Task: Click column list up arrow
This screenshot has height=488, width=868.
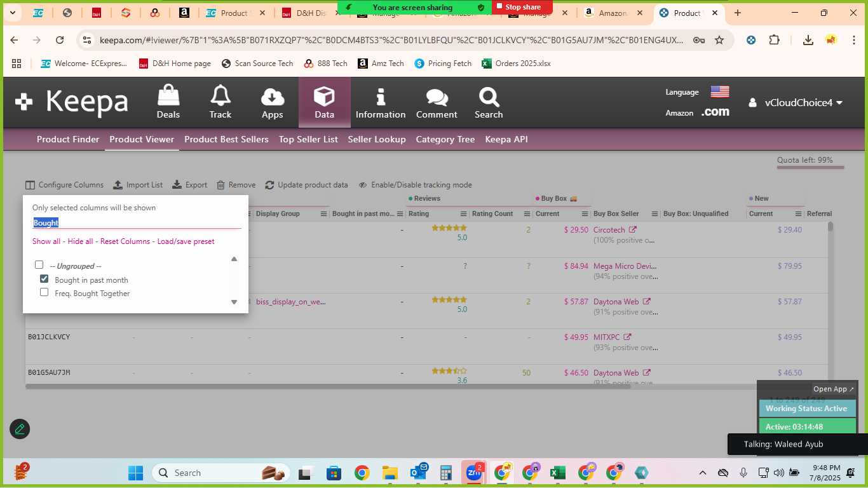Action: (234, 259)
